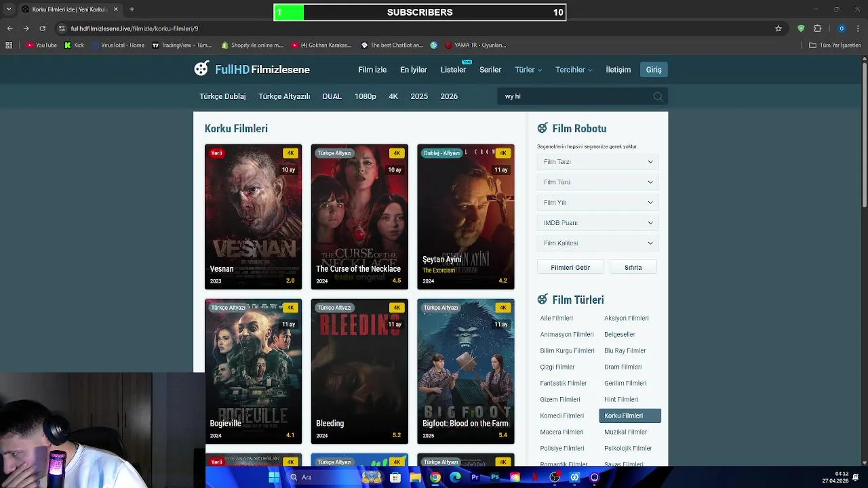Screen dimensions: 868x488
Task: Open the Film Tarzı dropdown
Action: tap(598, 162)
